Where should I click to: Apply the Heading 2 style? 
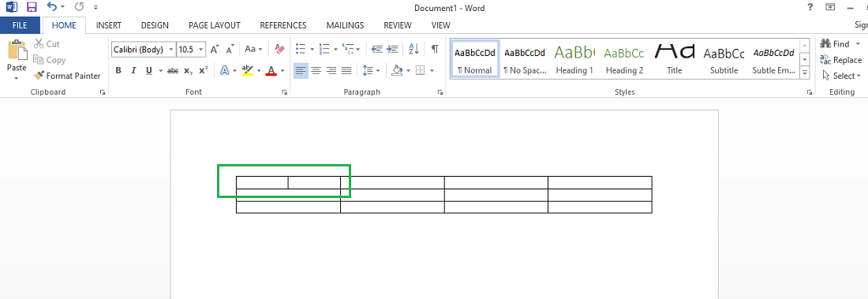point(624,59)
